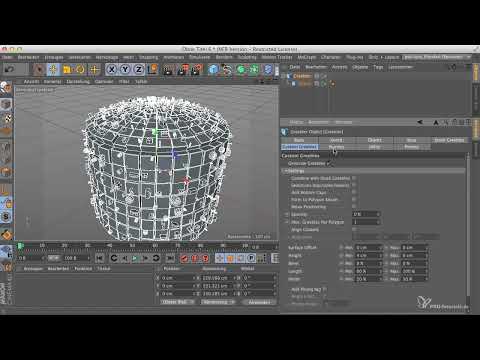Open viewport Kameras menu
The image size is (480, 360).
click(x=52, y=81)
